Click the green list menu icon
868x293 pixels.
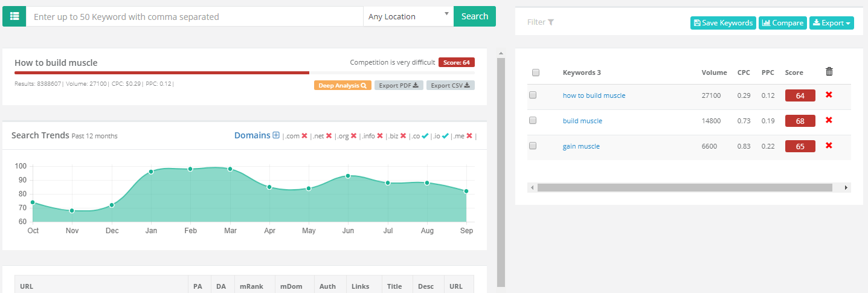point(14,16)
